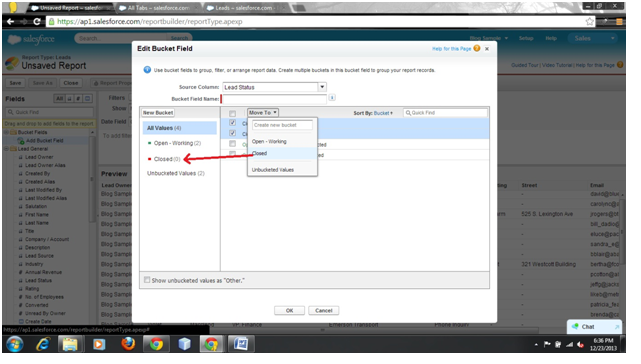Select Unbucketed Values in bucket list
641x364 pixels.
[x=176, y=173]
